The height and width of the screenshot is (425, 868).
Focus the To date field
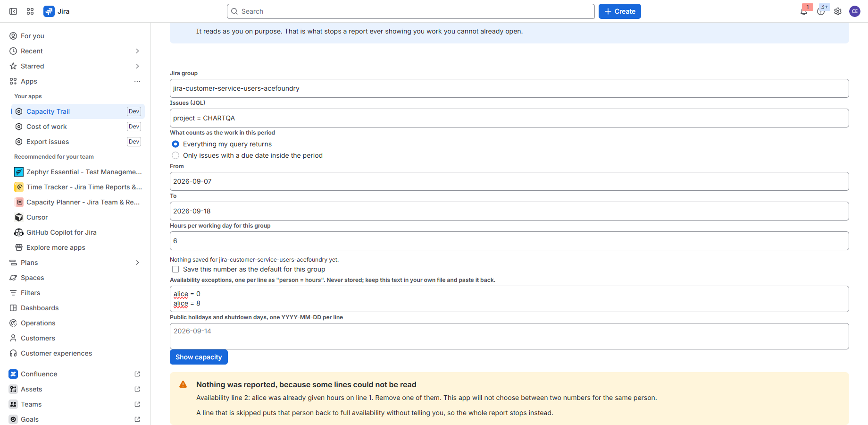click(509, 211)
